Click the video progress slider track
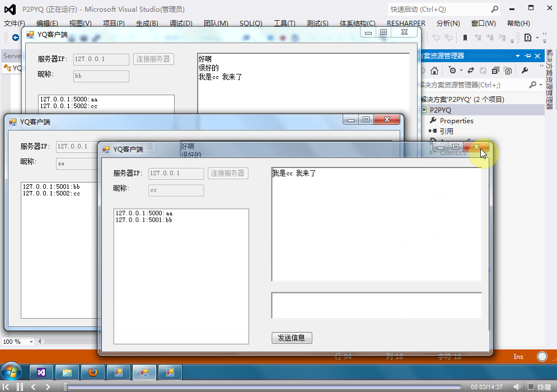 tap(263, 387)
